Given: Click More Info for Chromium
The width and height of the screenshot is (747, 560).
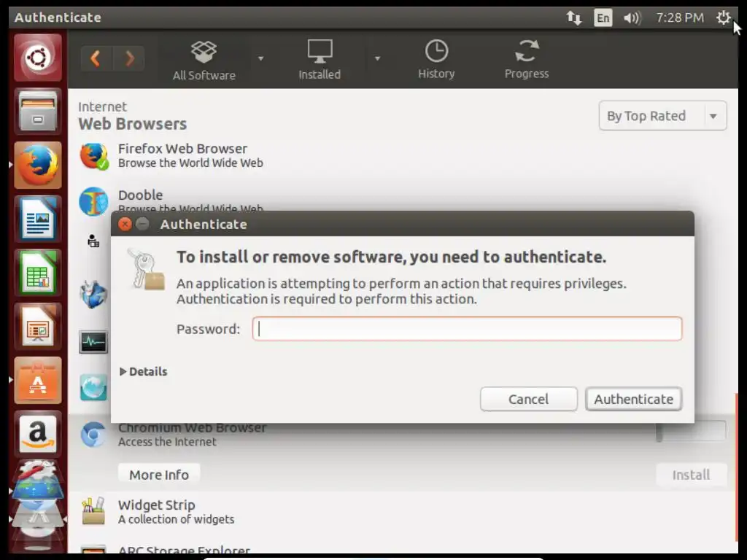Looking at the screenshot, I should [x=159, y=475].
